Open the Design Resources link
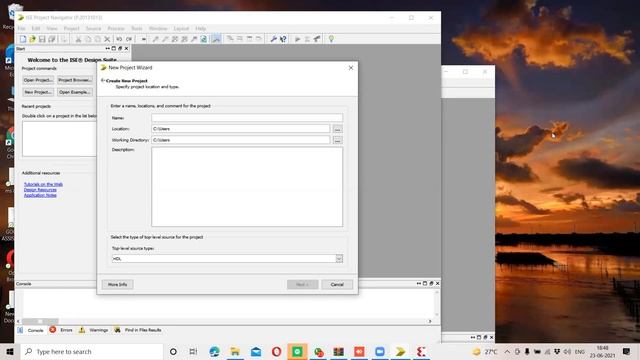 [40, 190]
